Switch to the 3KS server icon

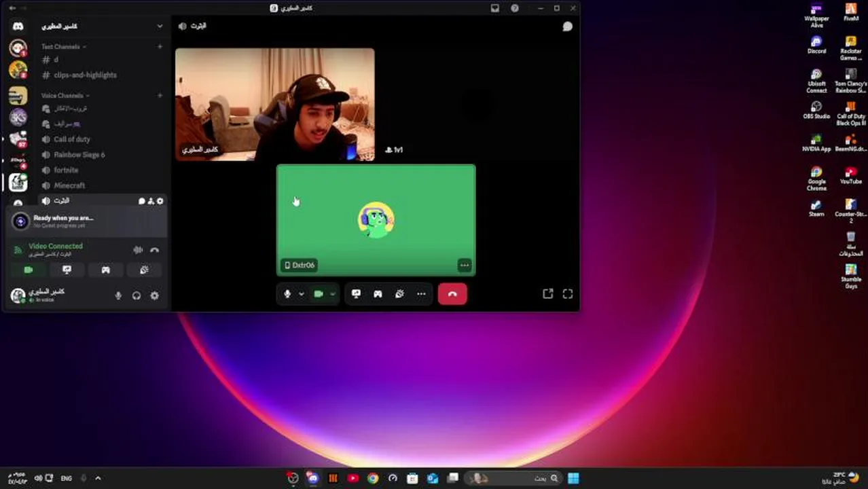(x=18, y=117)
